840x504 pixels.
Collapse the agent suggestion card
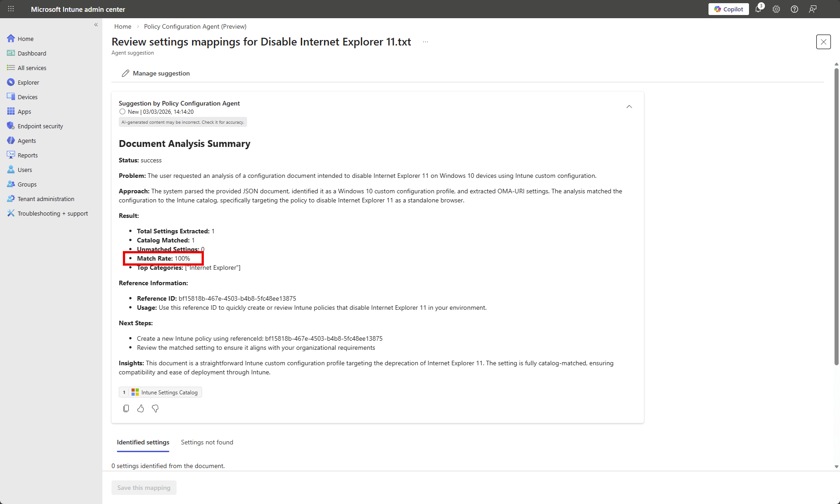(629, 107)
